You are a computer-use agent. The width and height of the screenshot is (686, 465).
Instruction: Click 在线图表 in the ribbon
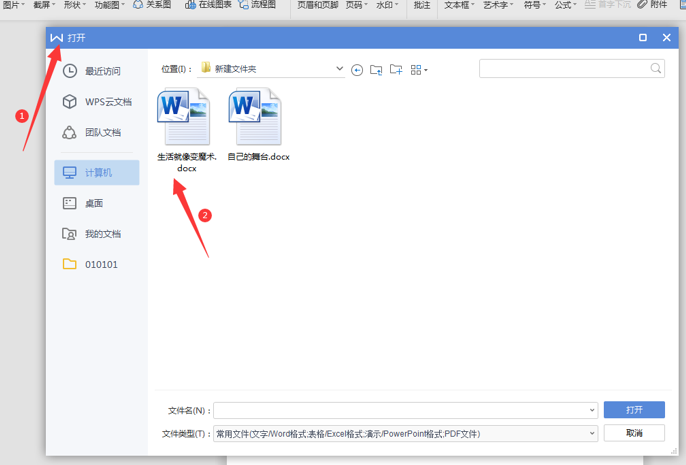click(208, 5)
